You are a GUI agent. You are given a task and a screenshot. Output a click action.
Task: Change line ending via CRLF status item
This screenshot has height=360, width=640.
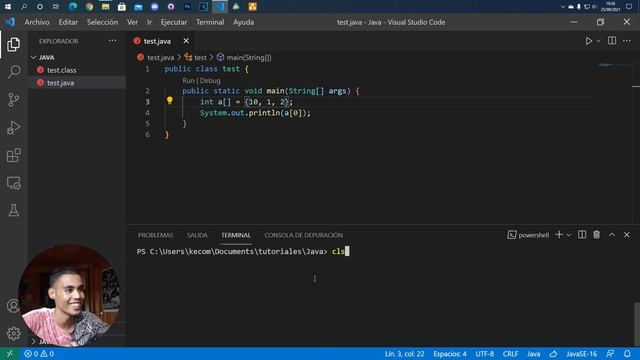[510, 353]
